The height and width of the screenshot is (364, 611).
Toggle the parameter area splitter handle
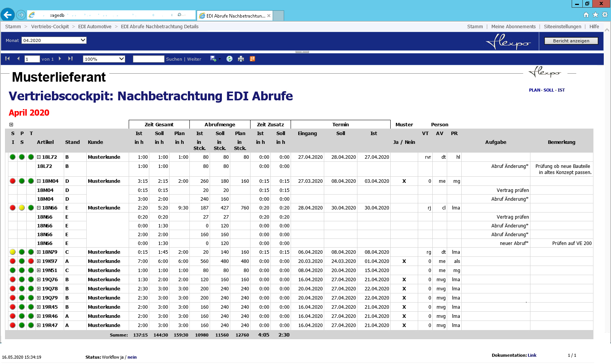(302, 52)
